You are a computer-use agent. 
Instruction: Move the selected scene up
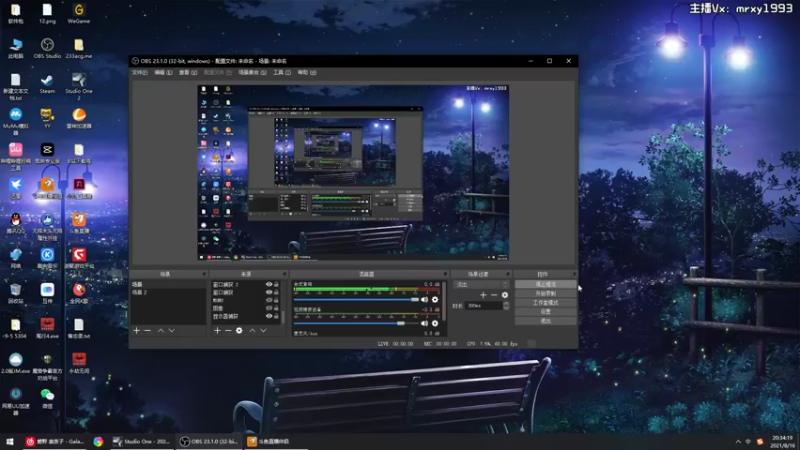(x=161, y=331)
